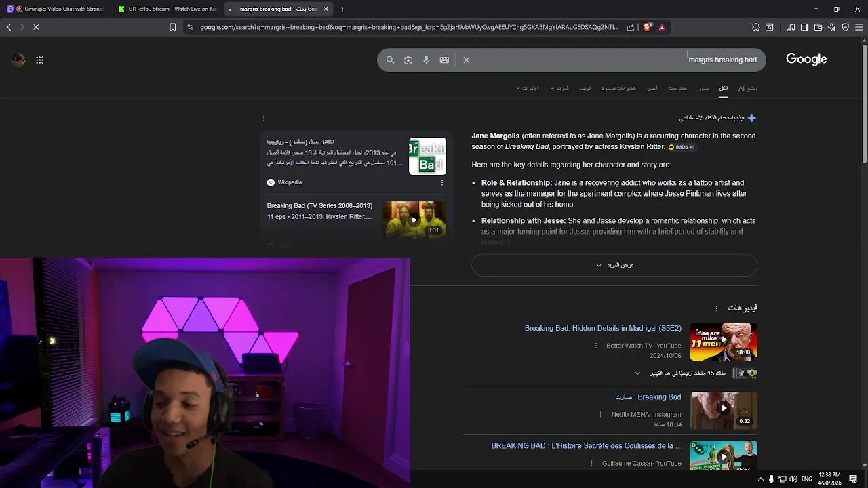
Task: Open options for Netflix MENA video
Action: (x=601, y=414)
